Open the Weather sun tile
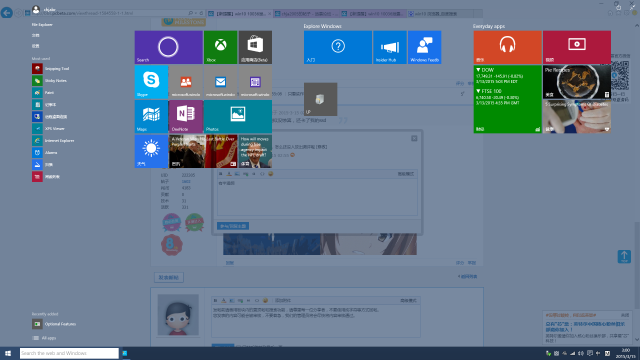The image size is (640, 360). (151, 151)
